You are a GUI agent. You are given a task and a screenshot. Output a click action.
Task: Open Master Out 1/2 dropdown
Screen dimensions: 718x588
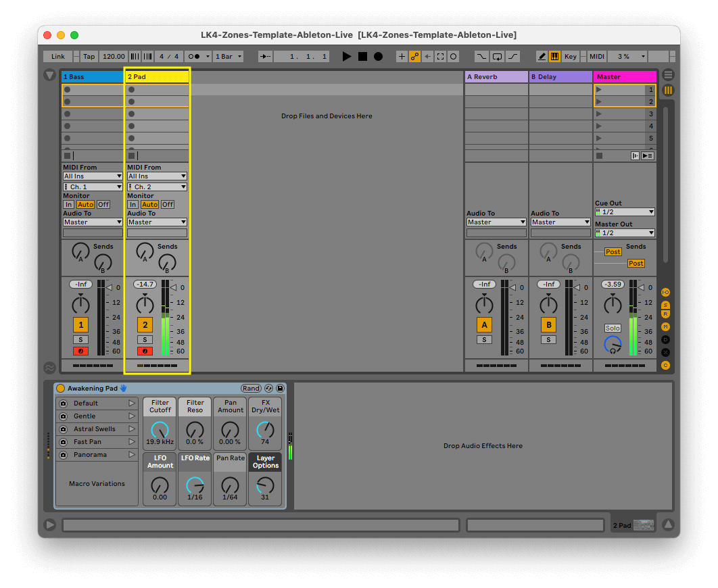pos(625,233)
